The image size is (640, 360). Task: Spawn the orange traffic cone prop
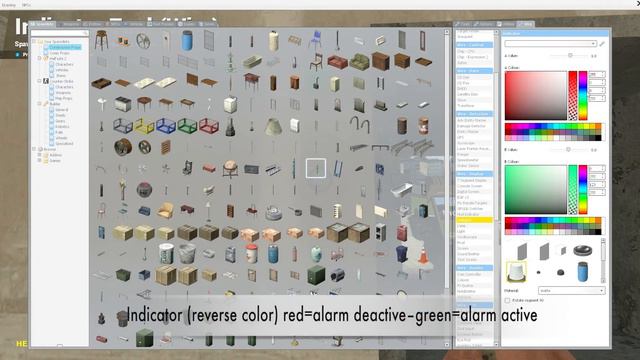pos(424,256)
